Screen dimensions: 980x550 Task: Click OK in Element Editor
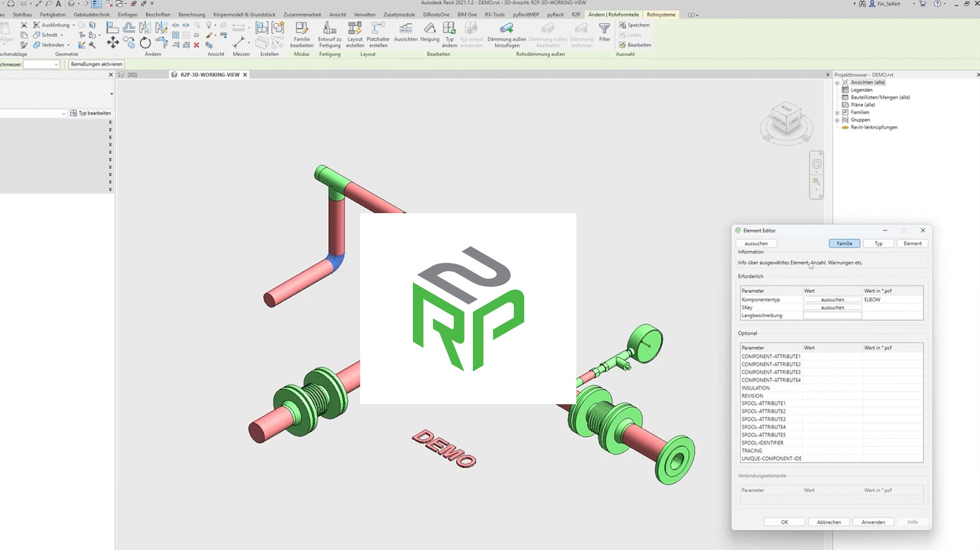tap(784, 522)
